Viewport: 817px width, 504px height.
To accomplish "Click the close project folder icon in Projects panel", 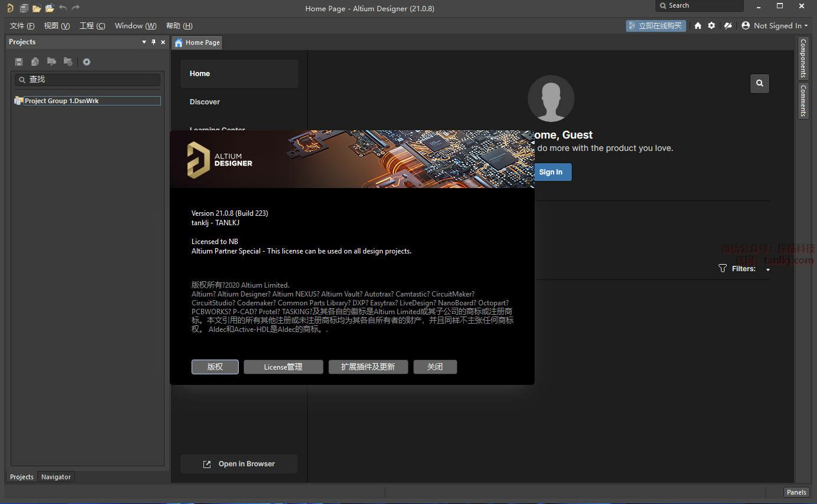I will [68, 62].
